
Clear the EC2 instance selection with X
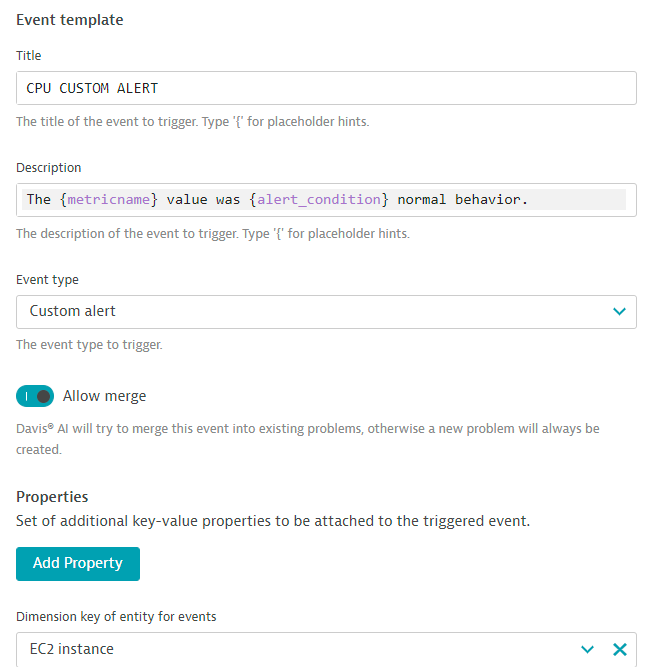coord(619,650)
